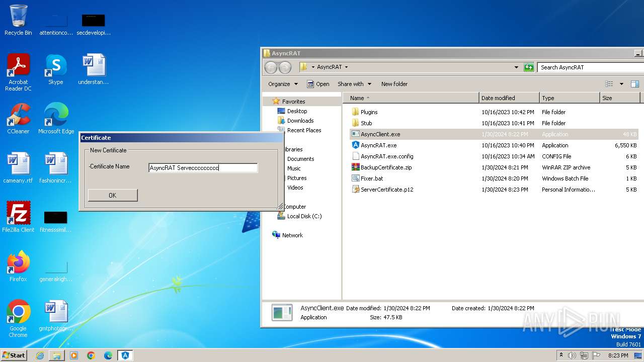Open Pictures library

point(296,178)
